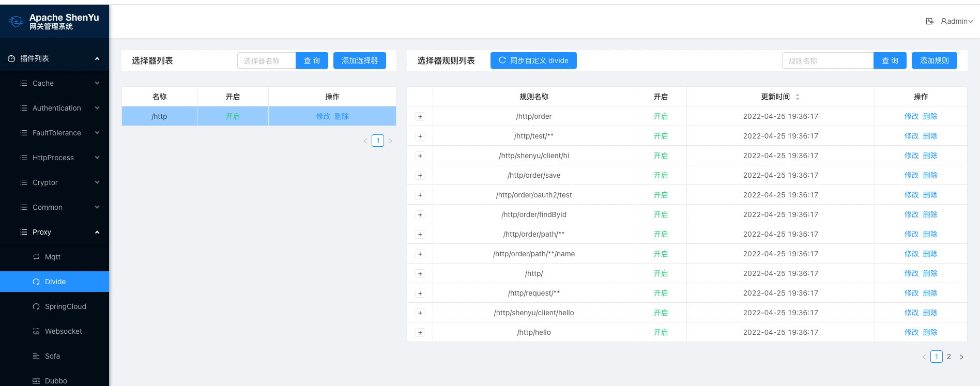Viewport: 980px width, 386px height.
Task: Expand the Authentication plugin group
Action: point(57,108)
